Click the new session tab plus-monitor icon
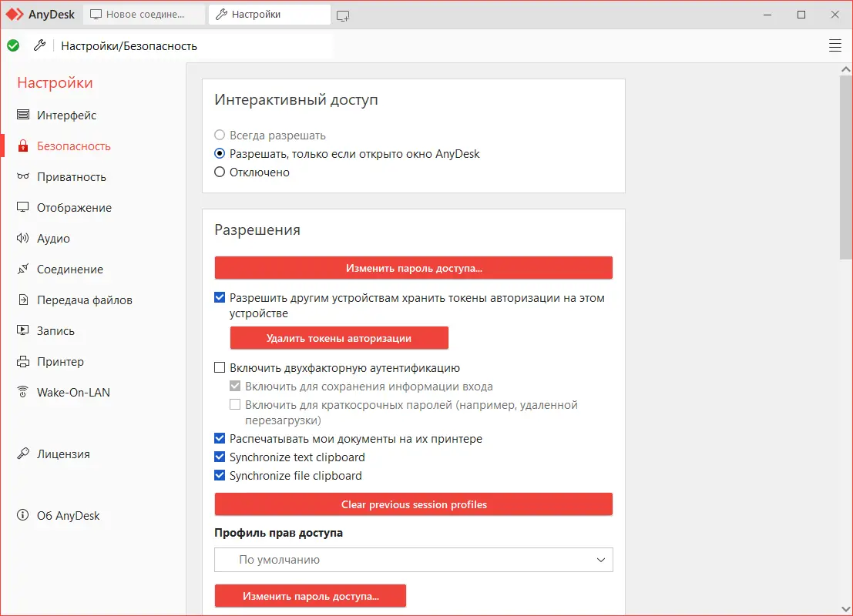 [343, 15]
